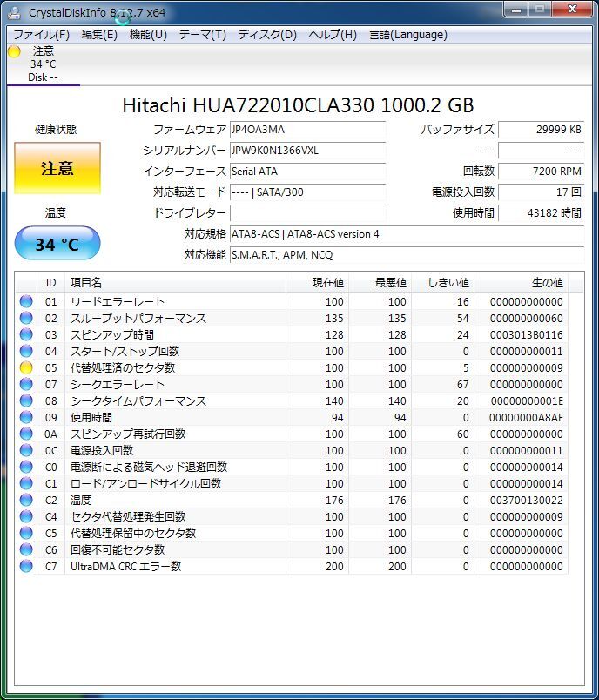The height and width of the screenshot is (700, 599).
Task: Click the 生の値 column header
Action: (521, 283)
